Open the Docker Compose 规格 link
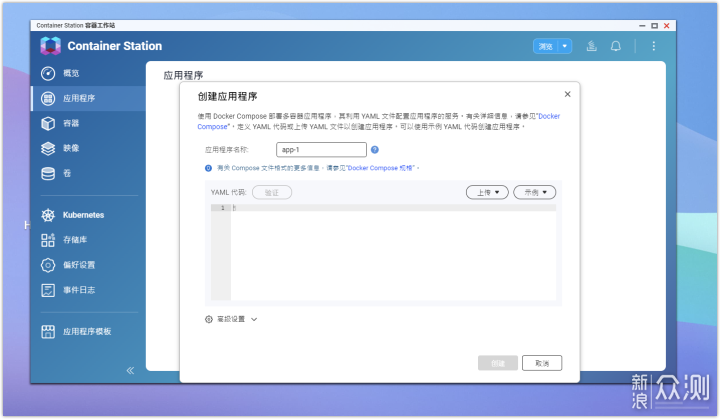This screenshot has height=419, width=720. (381, 168)
